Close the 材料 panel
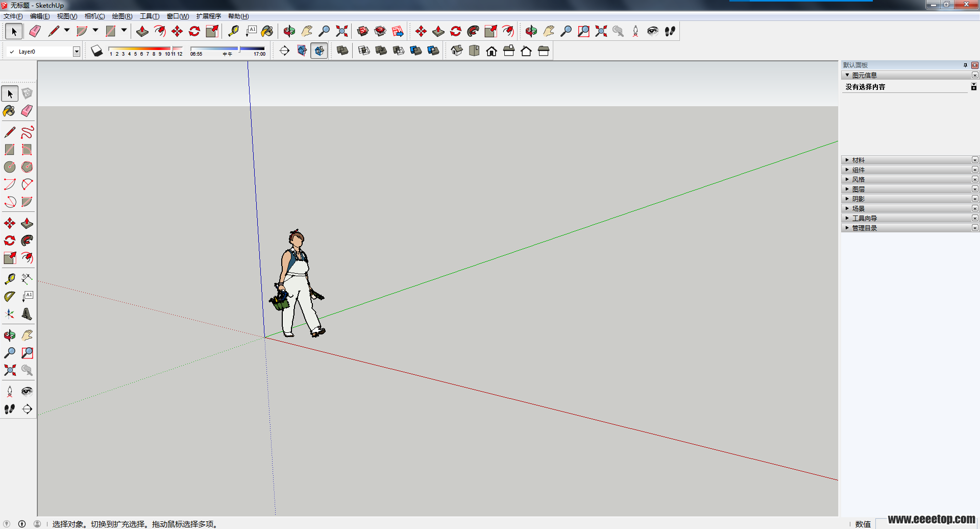This screenshot has width=980, height=529. 975,160
